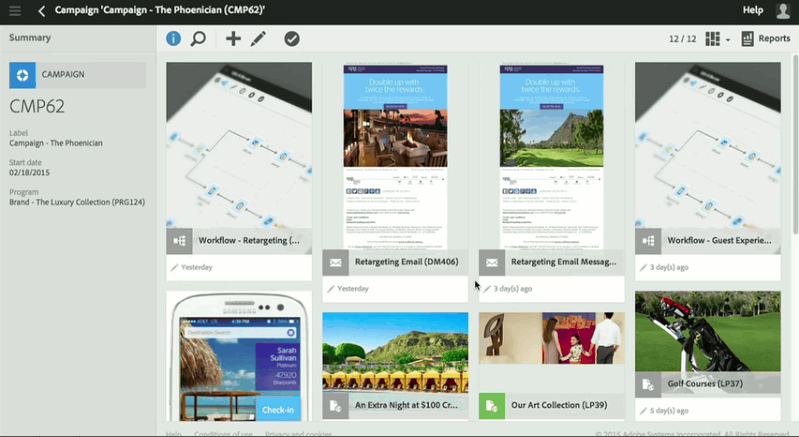
Task: Open the Reports button
Action: [x=766, y=39]
